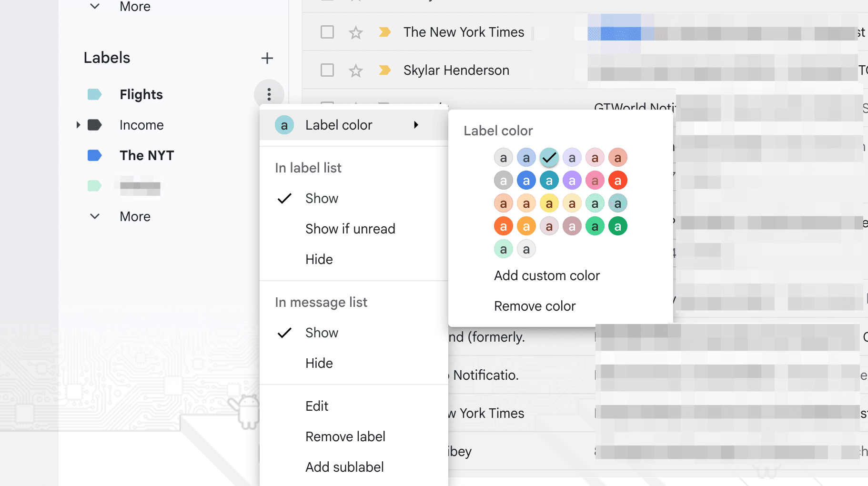Create a new label with the plus icon
Screen dimensions: 868x486
[267, 58]
